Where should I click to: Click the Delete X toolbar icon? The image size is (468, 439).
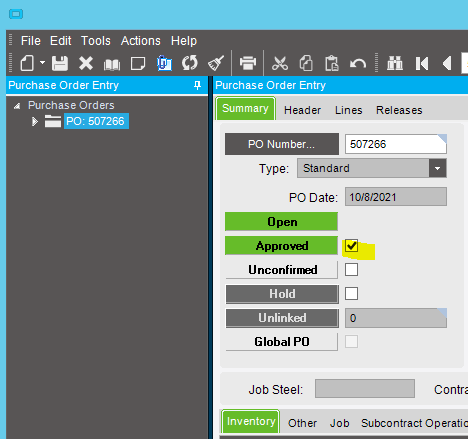[86, 63]
